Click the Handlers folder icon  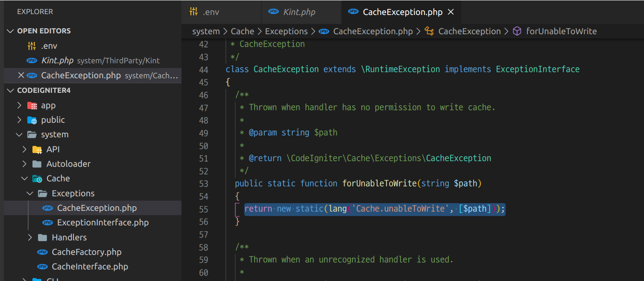click(43, 237)
